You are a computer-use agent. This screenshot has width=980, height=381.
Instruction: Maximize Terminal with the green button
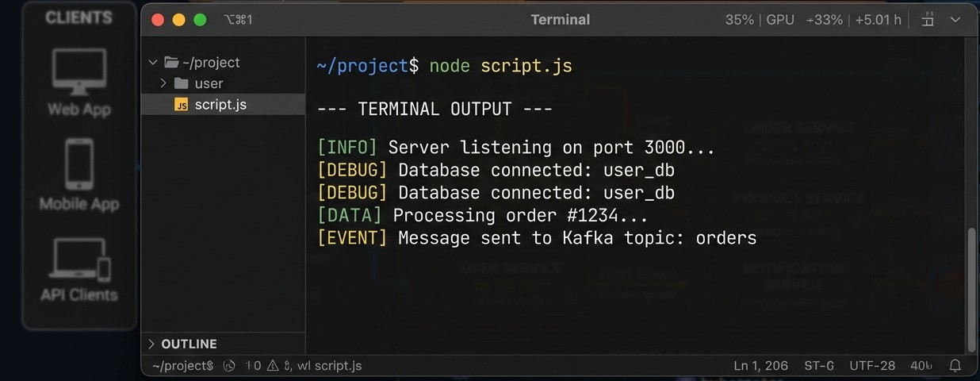[200, 20]
